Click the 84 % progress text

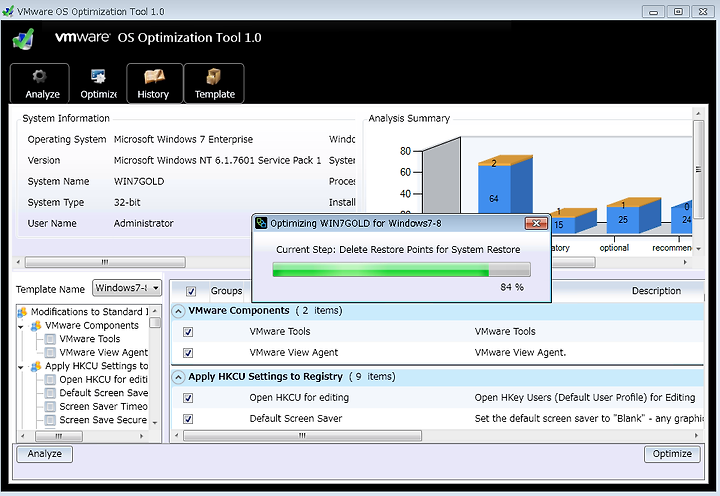pyautogui.click(x=512, y=287)
